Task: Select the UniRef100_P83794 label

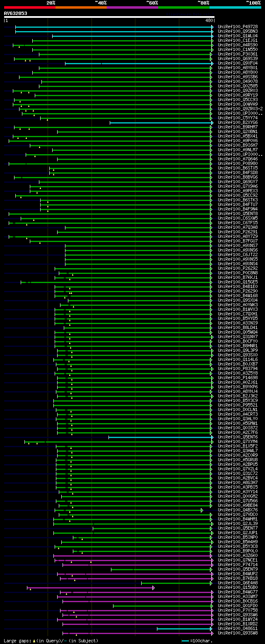Action: (x=238, y=369)
